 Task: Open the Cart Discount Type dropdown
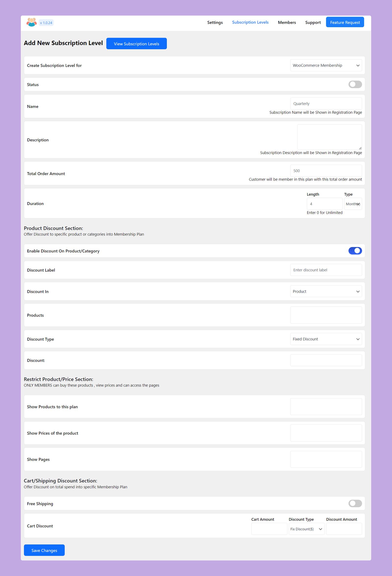[x=306, y=529]
